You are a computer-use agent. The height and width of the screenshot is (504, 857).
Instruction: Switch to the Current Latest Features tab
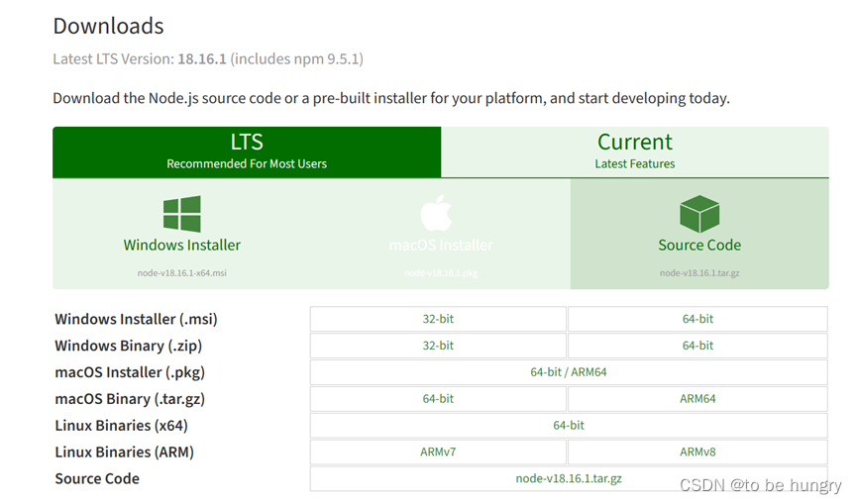635,151
